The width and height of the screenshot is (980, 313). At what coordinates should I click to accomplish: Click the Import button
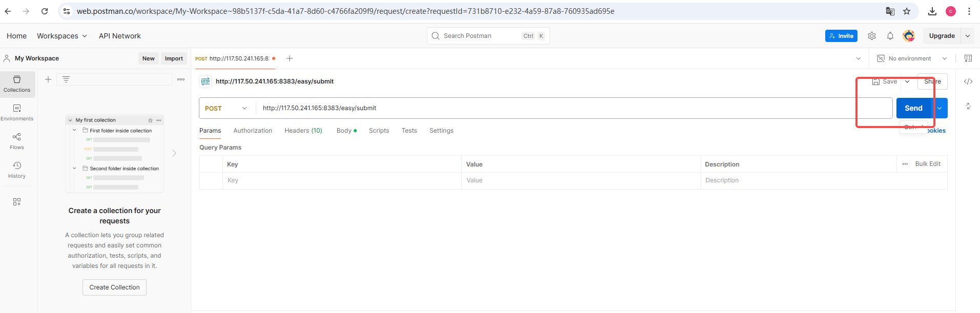(174, 58)
